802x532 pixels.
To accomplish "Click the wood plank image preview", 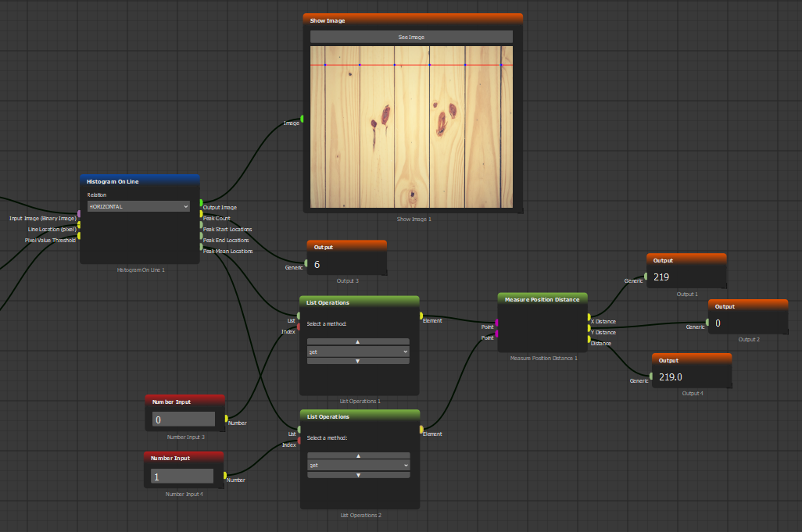I will [411, 127].
